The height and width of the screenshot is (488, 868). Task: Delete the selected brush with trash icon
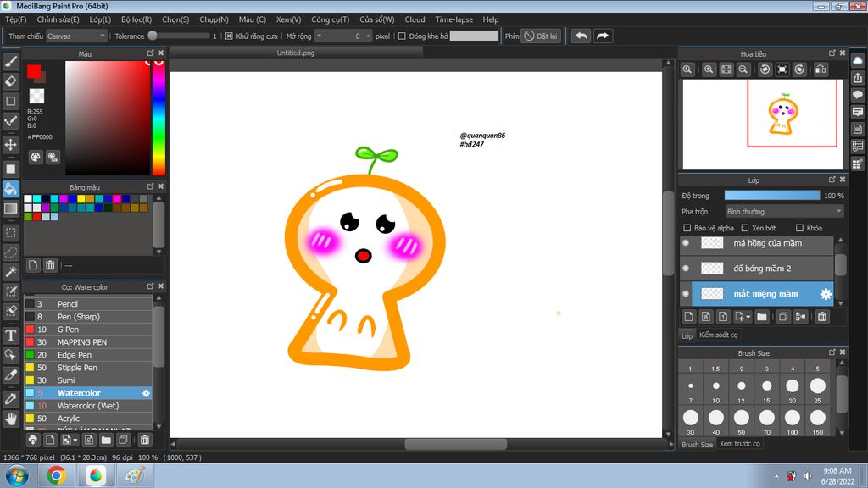pyautogui.click(x=144, y=440)
